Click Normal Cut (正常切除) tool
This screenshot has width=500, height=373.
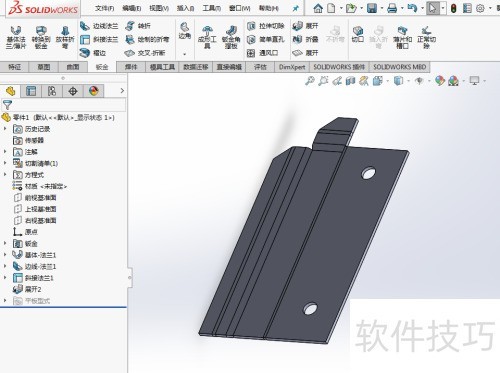coord(426,38)
